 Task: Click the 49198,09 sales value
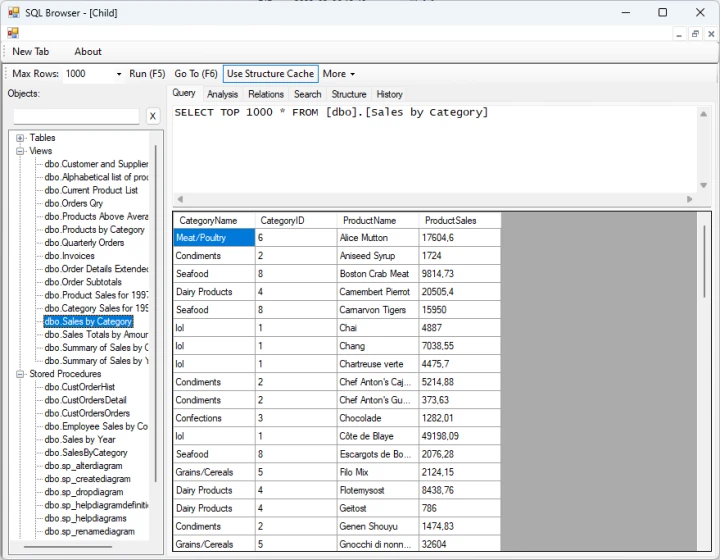coord(460,437)
